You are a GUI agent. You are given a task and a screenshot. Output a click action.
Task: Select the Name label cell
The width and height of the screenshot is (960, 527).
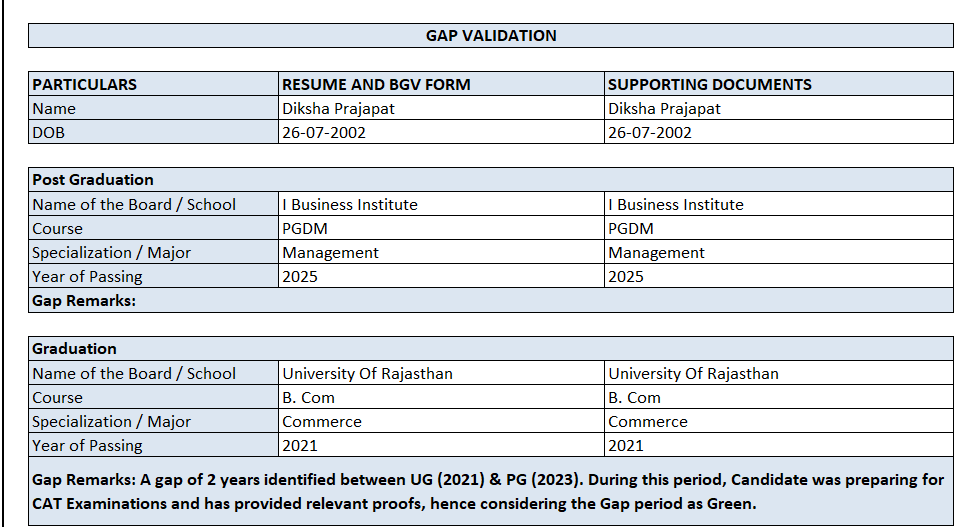(54, 109)
